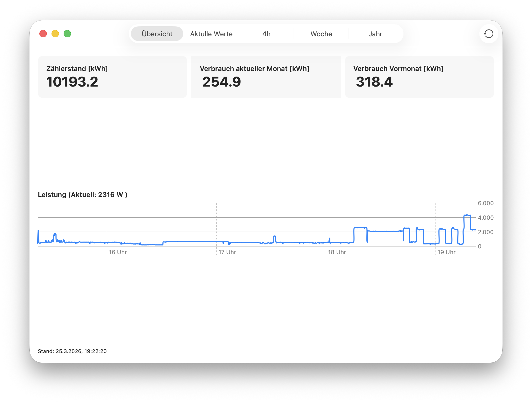Click the Verbrauch aktueller Monat card
Viewport: 532px width, 402px height.
(x=266, y=77)
